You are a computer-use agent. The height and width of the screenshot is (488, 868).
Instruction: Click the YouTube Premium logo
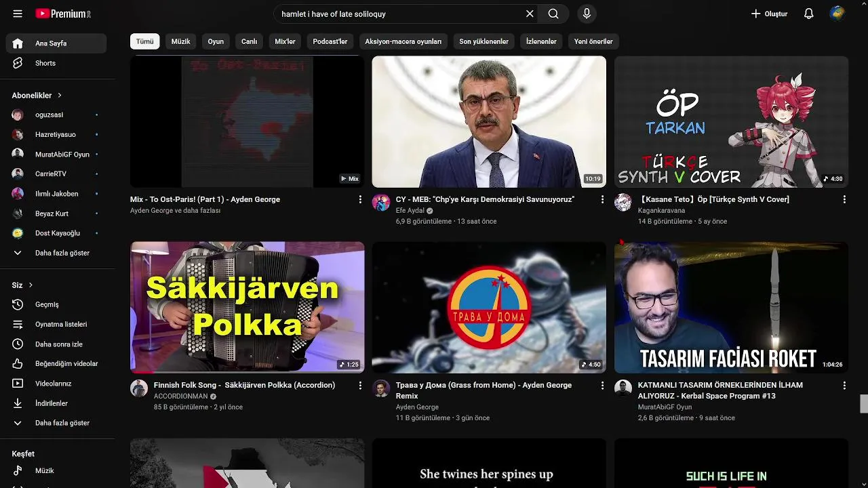63,14
